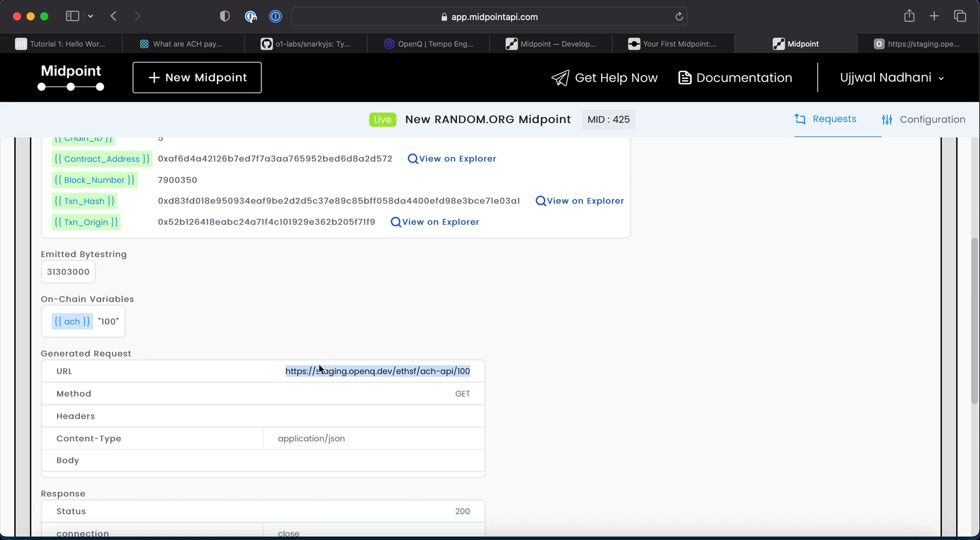Select the response status 200 value
980x540 pixels.
coord(462,511)
